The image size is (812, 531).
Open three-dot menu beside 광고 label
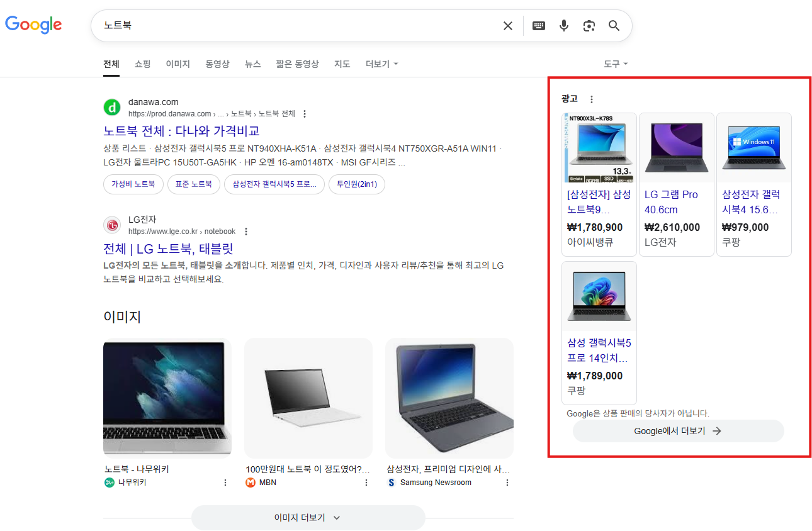point(591,99)
